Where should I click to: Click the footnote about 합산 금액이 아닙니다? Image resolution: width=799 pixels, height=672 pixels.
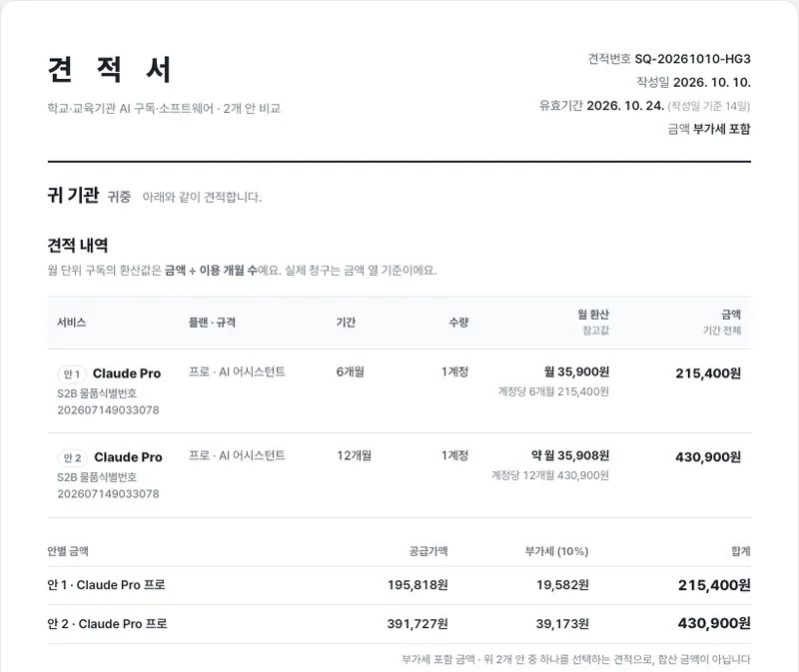[x=576, y=660]
